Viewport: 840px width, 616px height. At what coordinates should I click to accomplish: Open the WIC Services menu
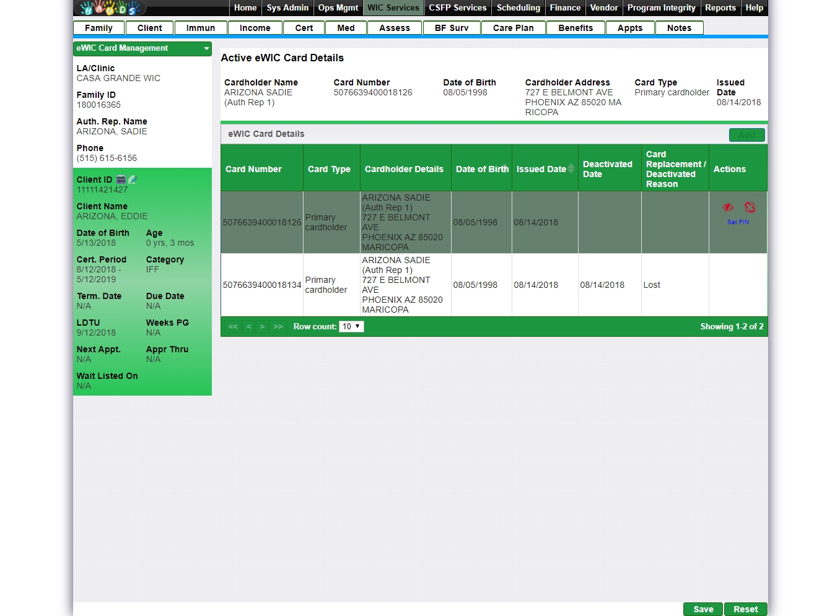click(x=393, y=8)
